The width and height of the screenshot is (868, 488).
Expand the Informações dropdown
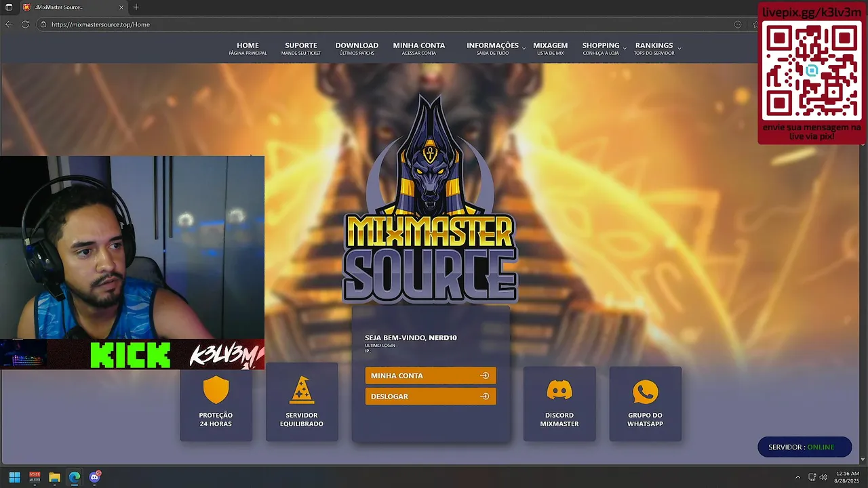pos(495,48)
